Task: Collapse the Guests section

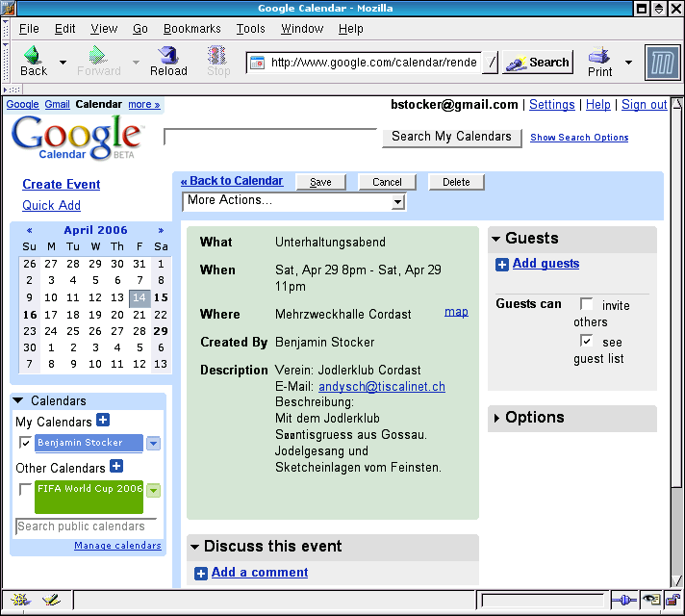Action: 495,239
